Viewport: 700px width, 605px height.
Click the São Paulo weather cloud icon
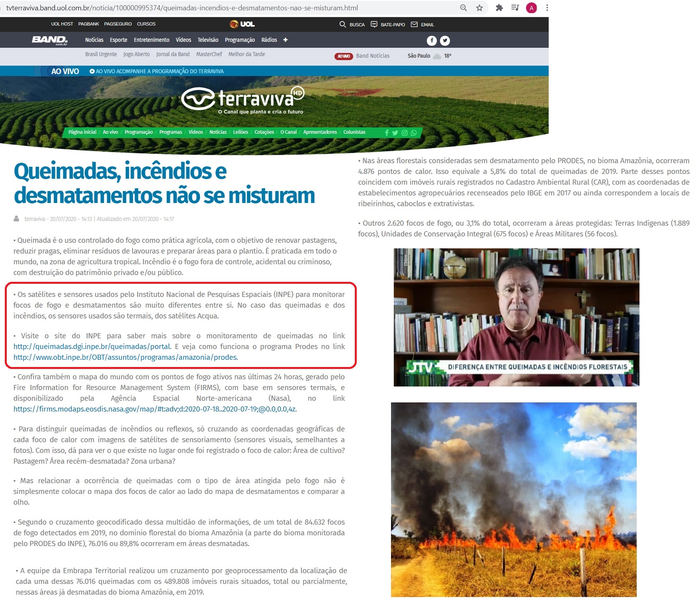tap(437, 56)
